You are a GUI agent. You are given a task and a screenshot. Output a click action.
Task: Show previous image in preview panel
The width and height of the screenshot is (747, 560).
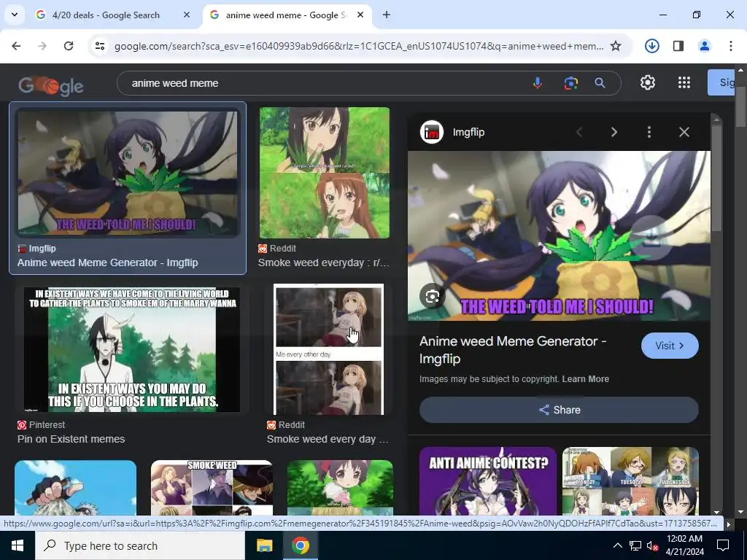(579, 132)
